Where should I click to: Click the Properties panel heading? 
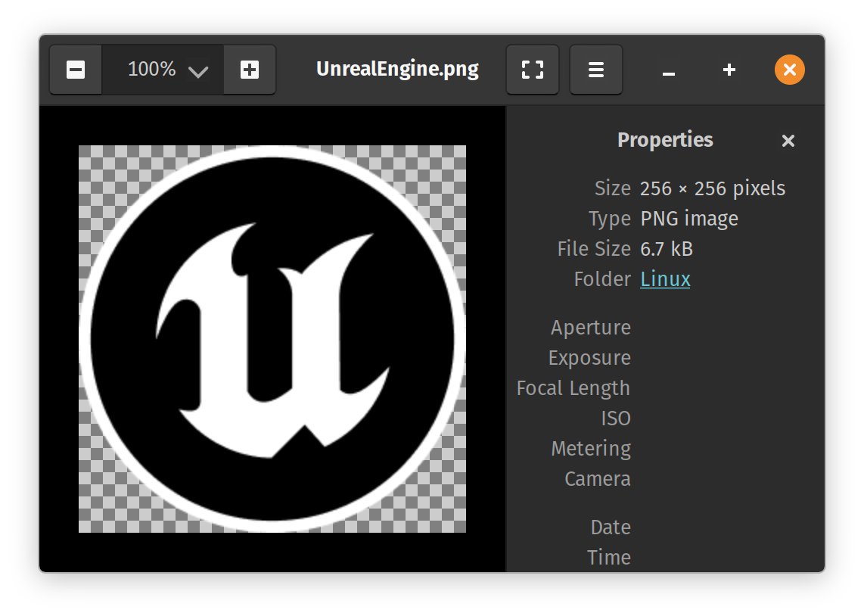click(x=665, y=140)
